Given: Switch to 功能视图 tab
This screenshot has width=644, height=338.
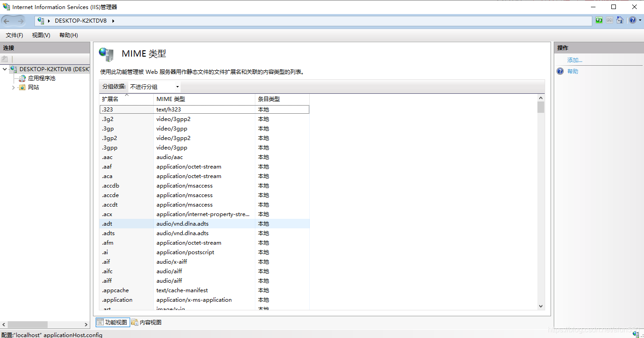Looking at the screenshot, I should 112,323.
